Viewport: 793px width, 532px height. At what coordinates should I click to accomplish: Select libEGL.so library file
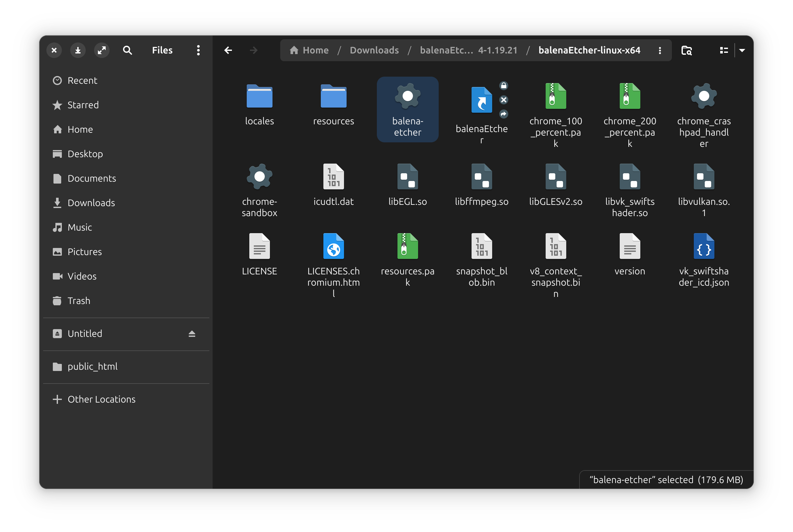pos(407,177)
